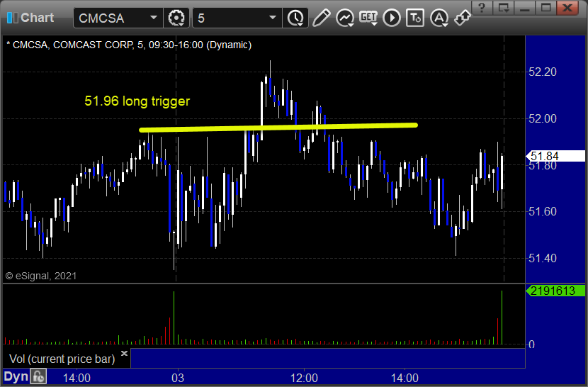Viewport: 588px width, 387px height.
Task: Select the yellow trigger trend line
Action: [x=278, y=128]
